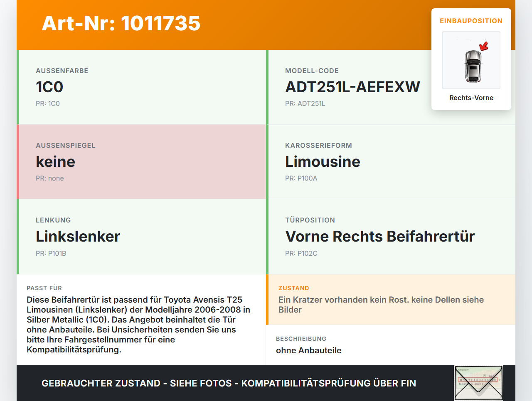
Task: Select the Art-Nr 1011735 heading
Action: (x=121, y=23)
